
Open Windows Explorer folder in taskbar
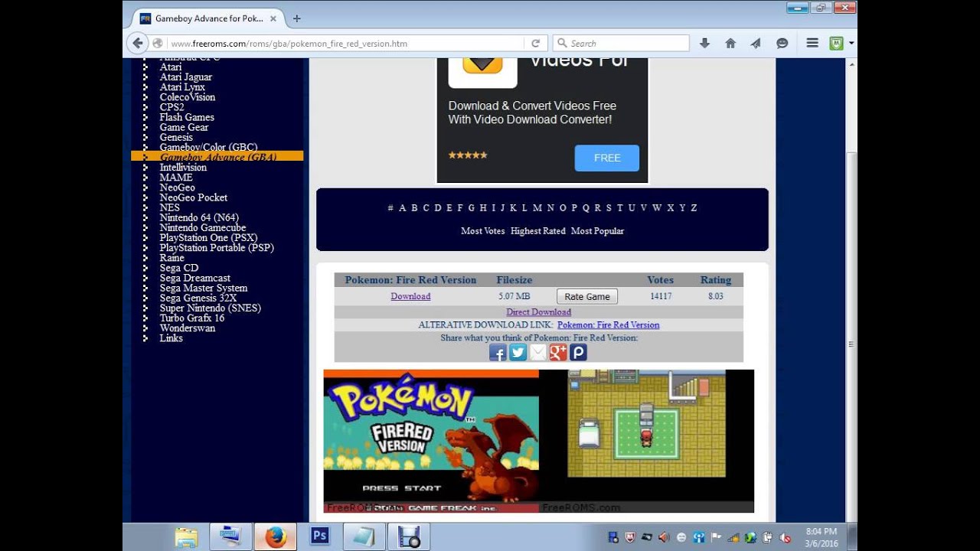(x=186, y=536)
